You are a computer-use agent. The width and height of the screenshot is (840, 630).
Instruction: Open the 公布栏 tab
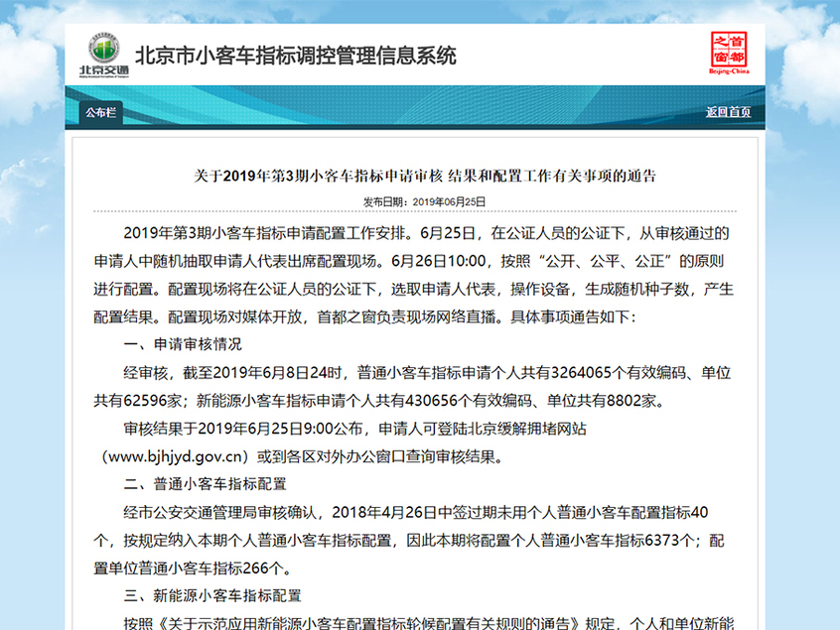point(101,112)
